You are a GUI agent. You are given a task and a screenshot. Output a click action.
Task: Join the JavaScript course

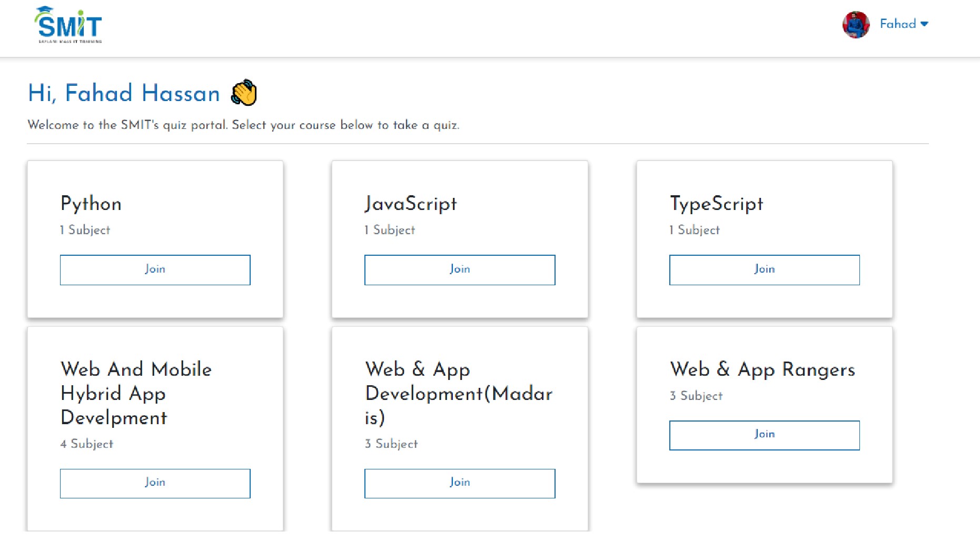[459, 270]
